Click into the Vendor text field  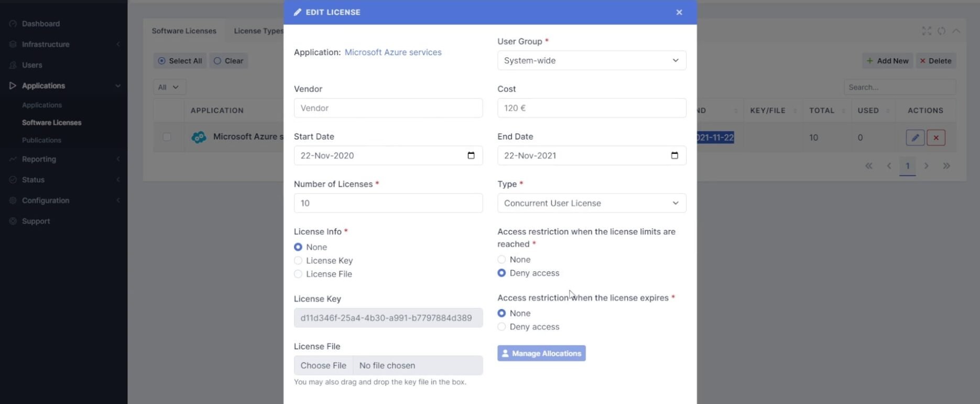pyautogui.click(x=388, y=108)
